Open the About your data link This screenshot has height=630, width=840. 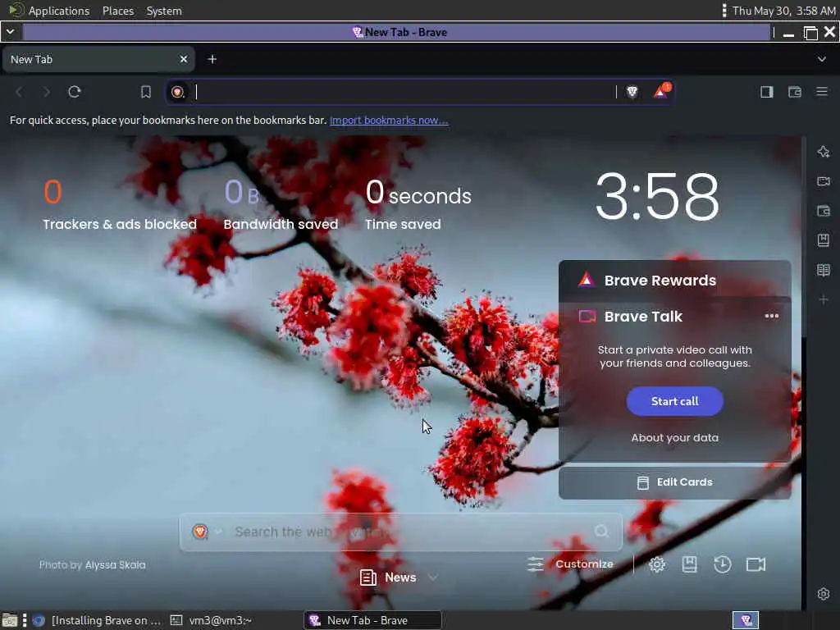674,438
